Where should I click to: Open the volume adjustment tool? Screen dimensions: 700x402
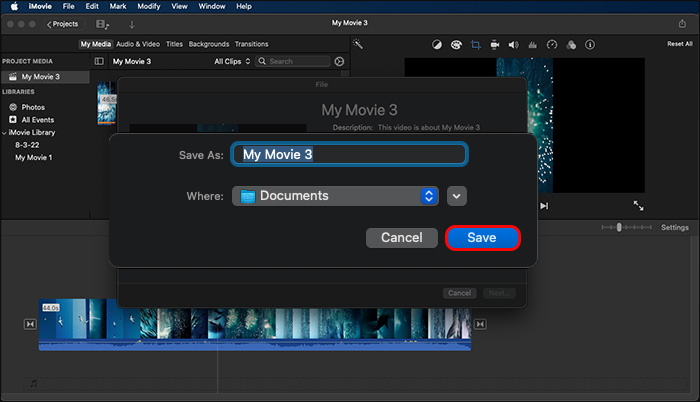tap(513, 45)
